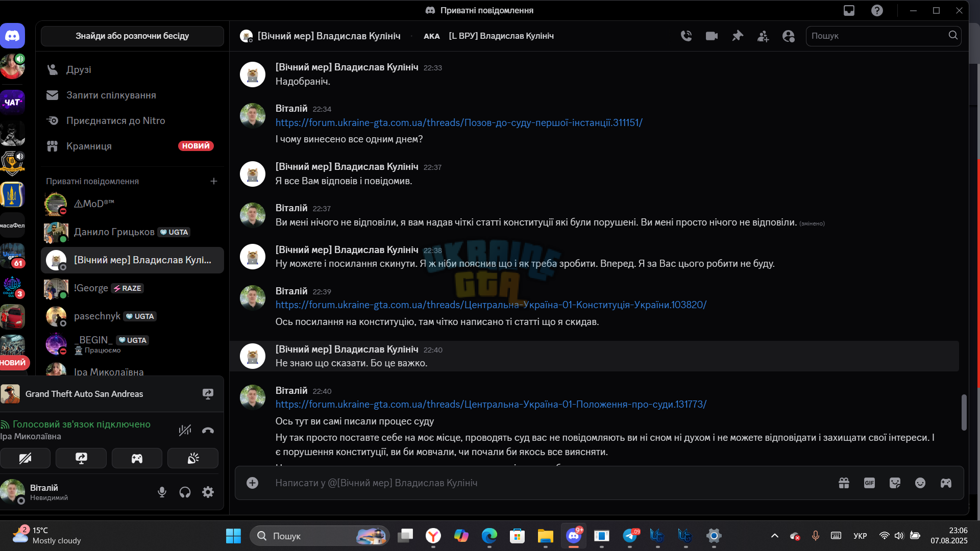Share screen for Grand Theft Auto San Andreas

click(x=208, y=394)
